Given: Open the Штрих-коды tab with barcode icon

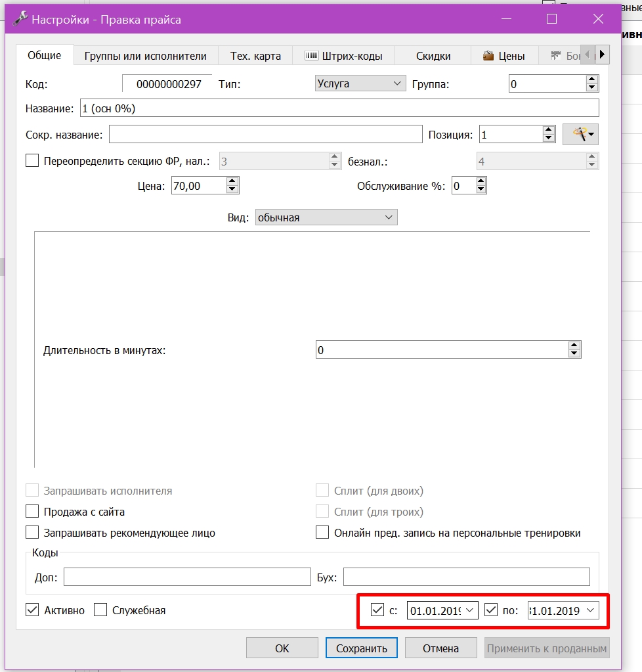Looking at the screenshot, I should tap(343, 56).
